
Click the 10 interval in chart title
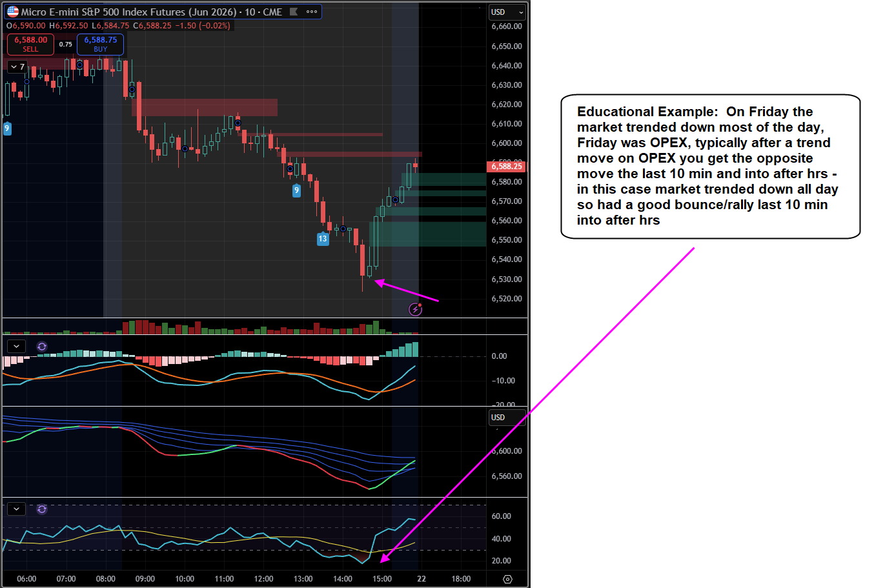pos(249,12)
